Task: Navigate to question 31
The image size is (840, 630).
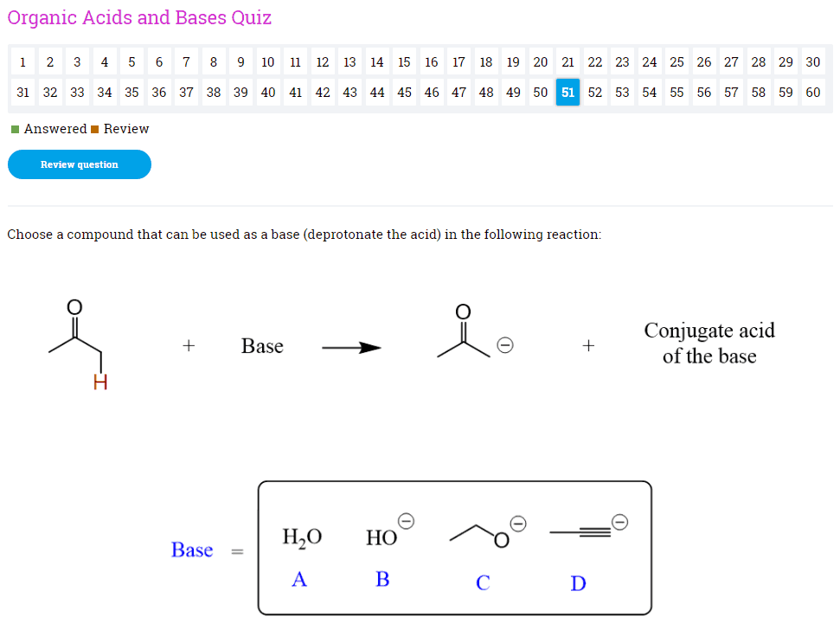Action: [22, 93]
